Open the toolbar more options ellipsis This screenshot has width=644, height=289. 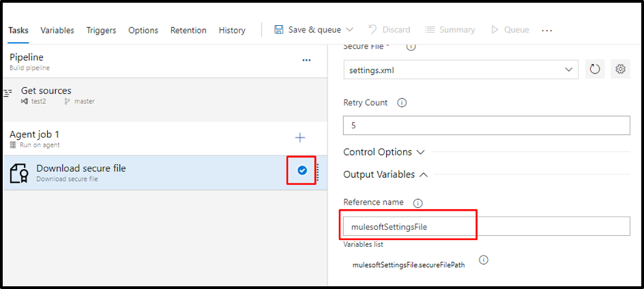point(546,30)
